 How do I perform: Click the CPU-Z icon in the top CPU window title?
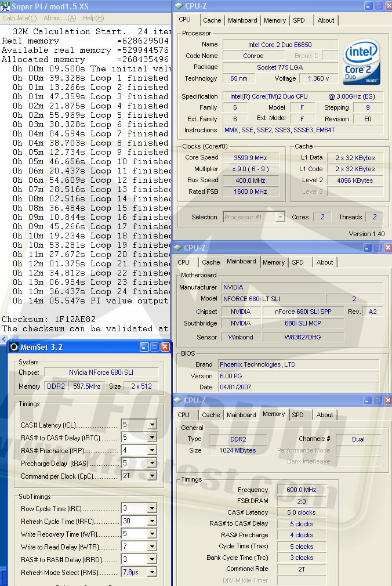pyautogui.click(x=179, y=6)
